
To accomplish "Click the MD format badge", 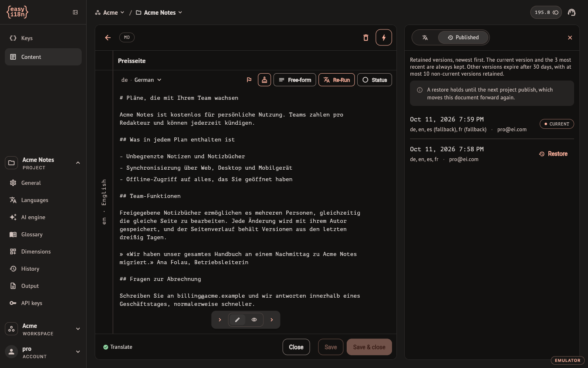I will (x=127, y=37).
